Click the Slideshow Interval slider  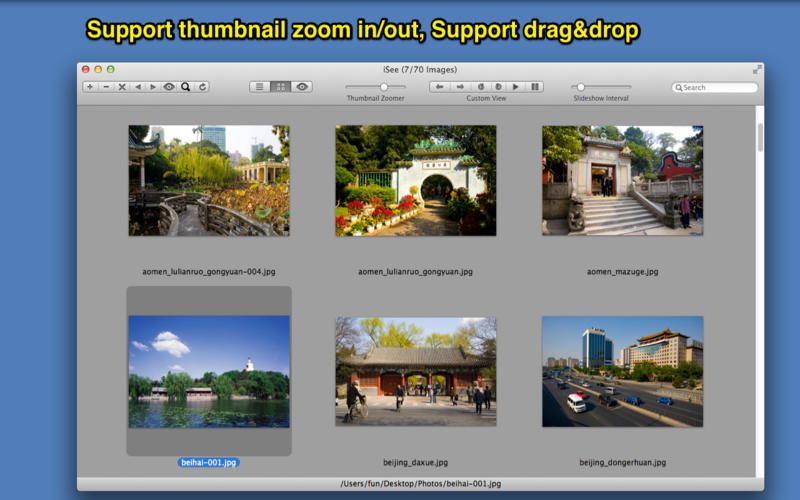580,87
